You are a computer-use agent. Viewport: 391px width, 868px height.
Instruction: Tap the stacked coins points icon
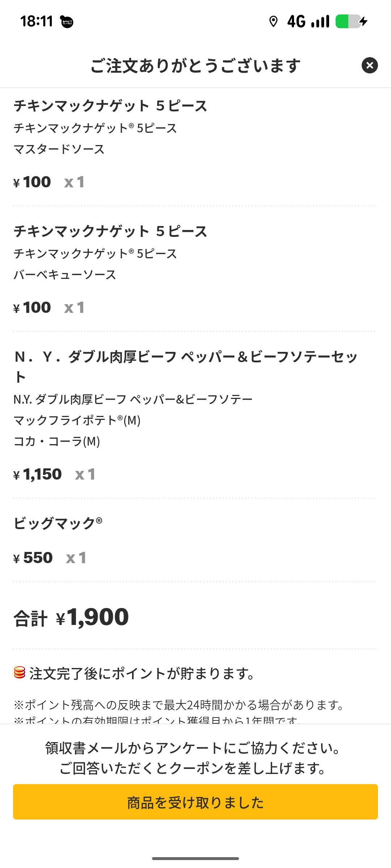20,673
